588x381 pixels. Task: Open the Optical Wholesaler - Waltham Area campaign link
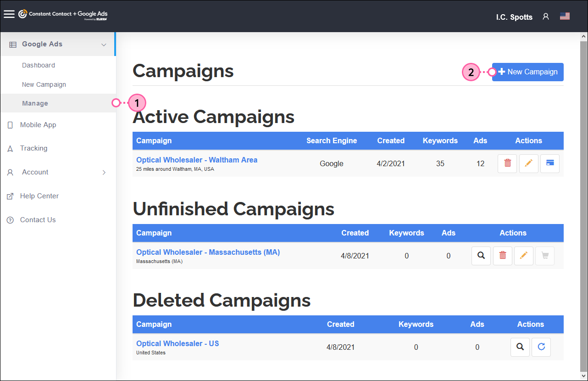point(196,159)
